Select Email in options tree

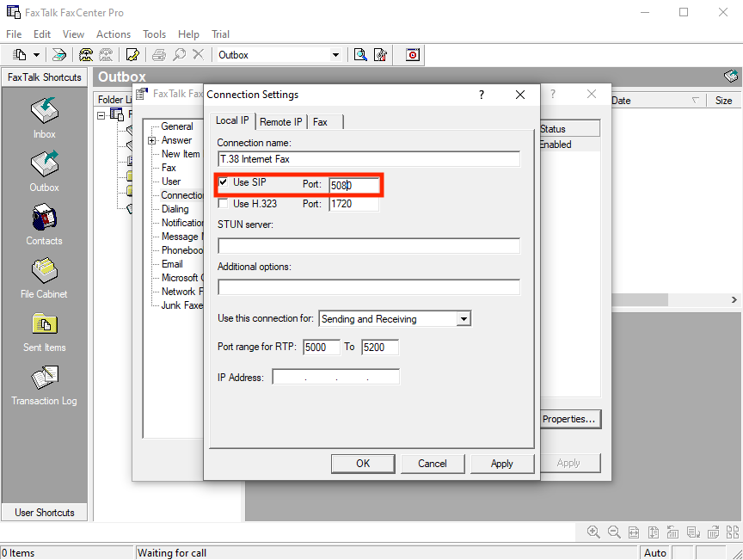coord(172,264)
